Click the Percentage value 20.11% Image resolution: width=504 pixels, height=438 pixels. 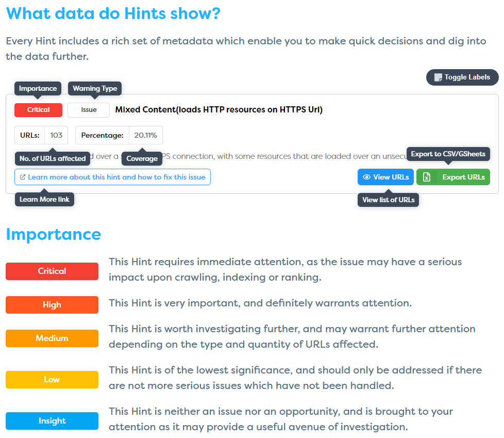pos(146,135)
